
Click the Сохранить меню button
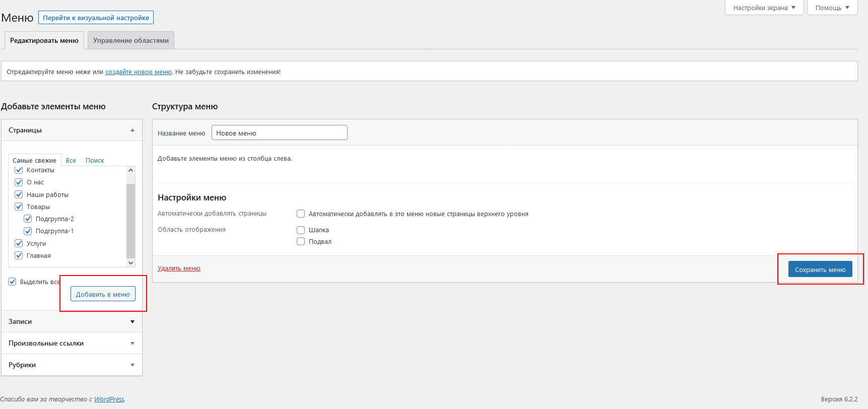click(820, 269)
